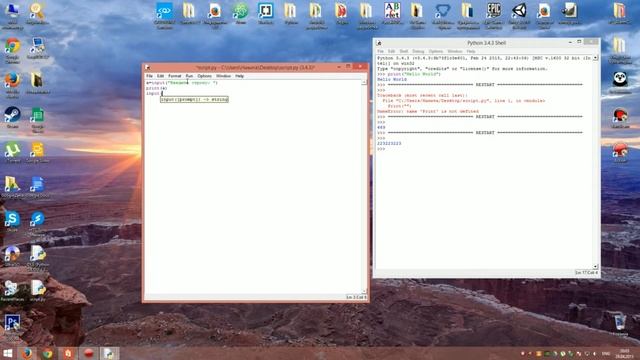The height and width of the screenshot is (360, 640).
Task: Click the ENG language indicator in system tray
Action: click(x=606, y=354)
